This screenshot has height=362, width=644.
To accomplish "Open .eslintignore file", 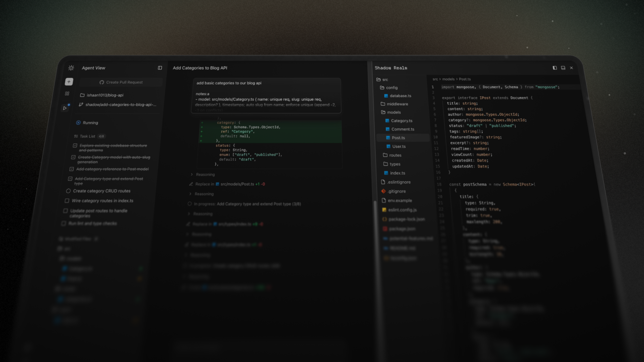I will point(396,182).
